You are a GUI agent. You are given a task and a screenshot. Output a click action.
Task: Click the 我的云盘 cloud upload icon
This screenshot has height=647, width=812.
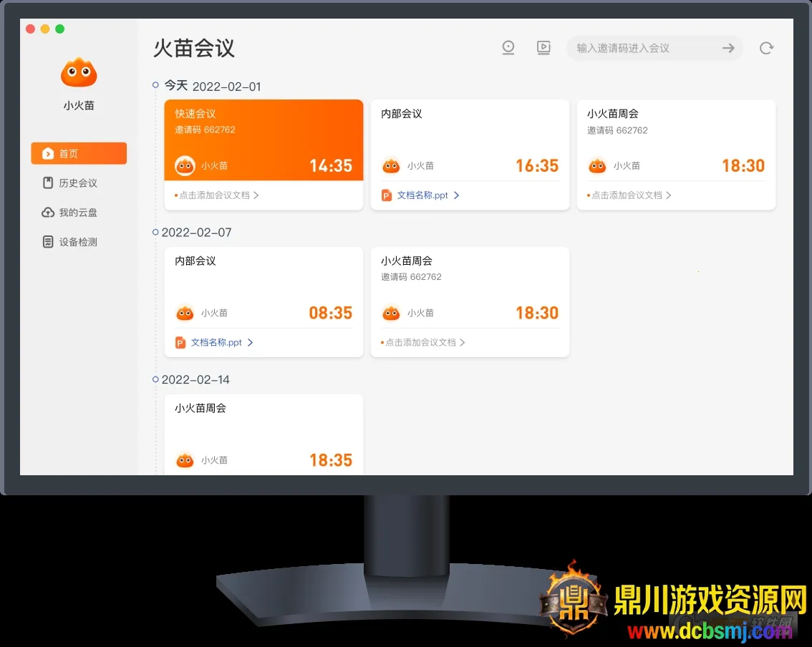47,213
